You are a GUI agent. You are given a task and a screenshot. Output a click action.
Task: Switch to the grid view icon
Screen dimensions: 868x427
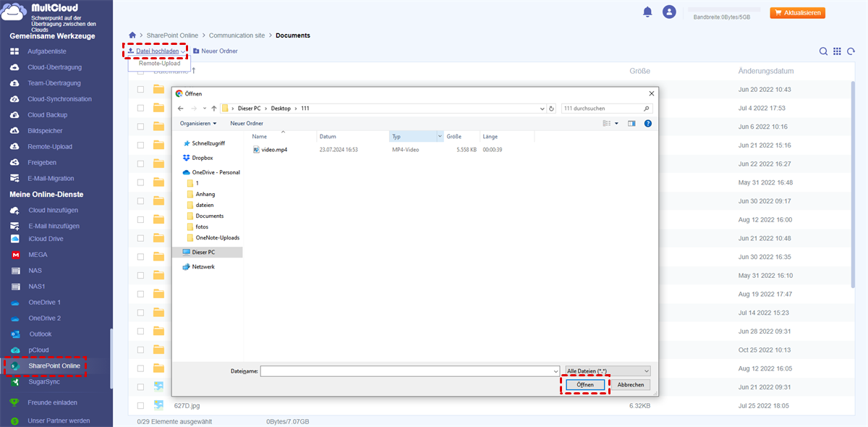coord(837,51)
